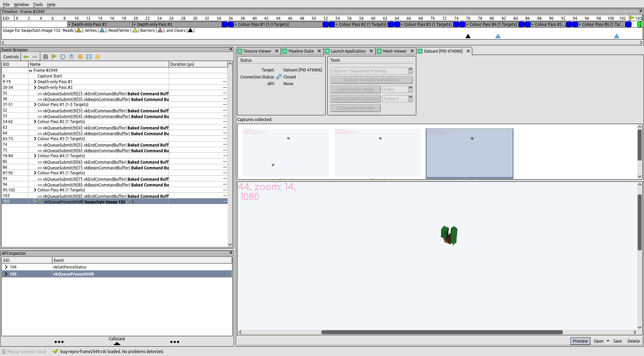This screenshot has height=356, width=644.
Task: Click the resource link icon beside Swapchain Image 132
Action: point(129,202)
